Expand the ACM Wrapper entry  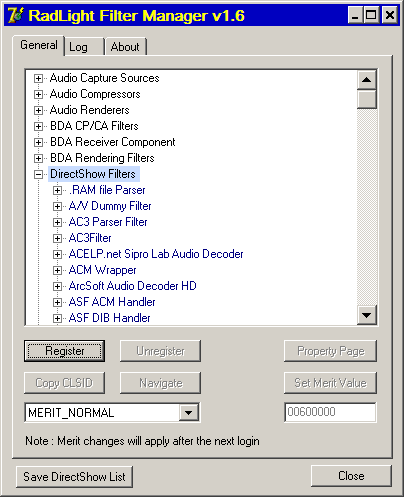coord(57,270)
